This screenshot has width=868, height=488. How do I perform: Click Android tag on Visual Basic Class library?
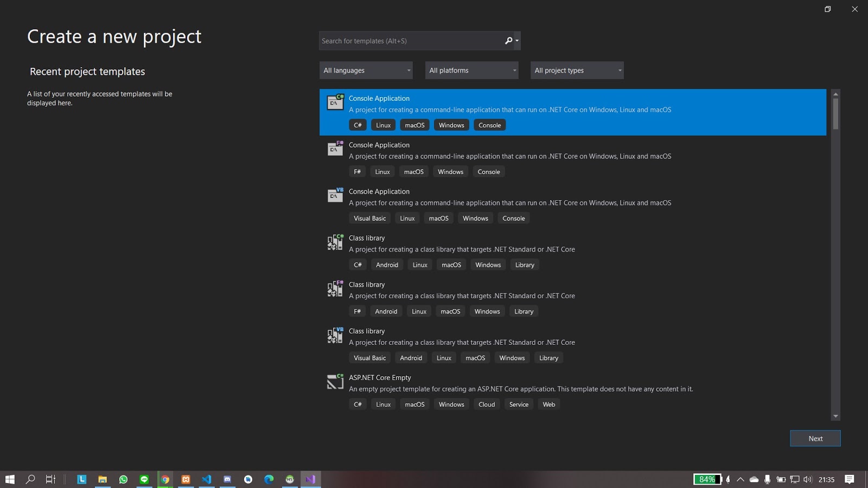(x=411, y=358)
